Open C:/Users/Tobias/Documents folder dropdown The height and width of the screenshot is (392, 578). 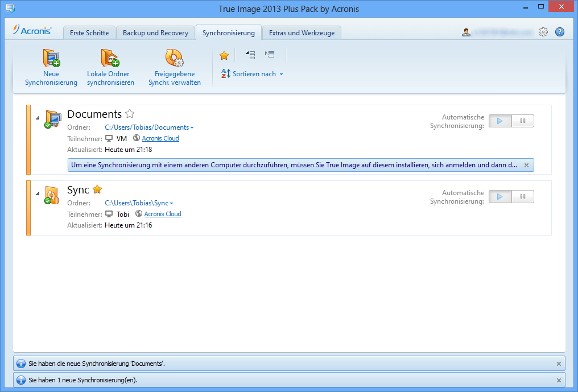click(149, 127)
